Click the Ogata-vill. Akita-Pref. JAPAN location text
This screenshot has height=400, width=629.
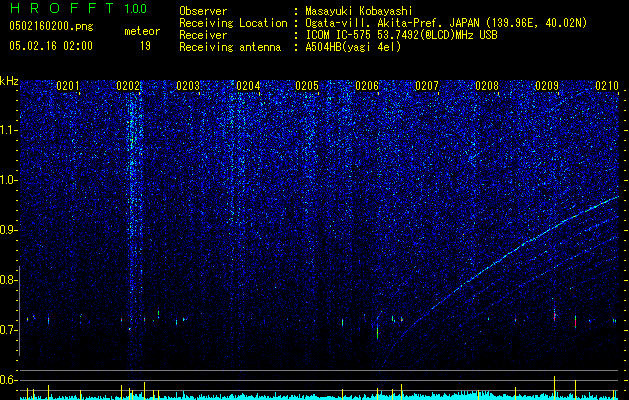click(x=446, y=23)
